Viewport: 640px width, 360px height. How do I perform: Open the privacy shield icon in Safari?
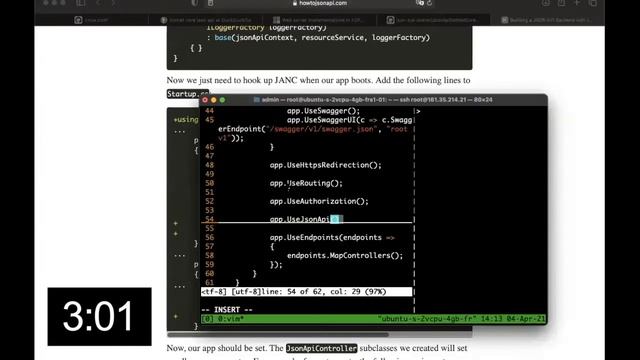point(195,3)
